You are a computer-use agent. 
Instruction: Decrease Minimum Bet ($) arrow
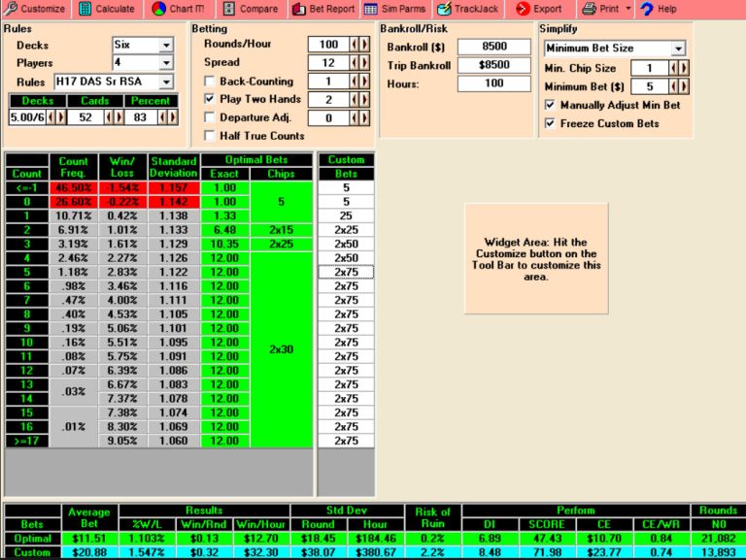[674, 86]
